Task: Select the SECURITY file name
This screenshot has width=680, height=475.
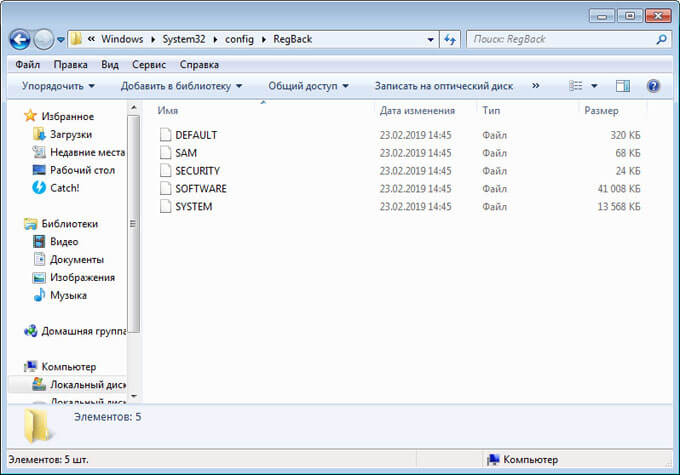Action: pos(197,170)
